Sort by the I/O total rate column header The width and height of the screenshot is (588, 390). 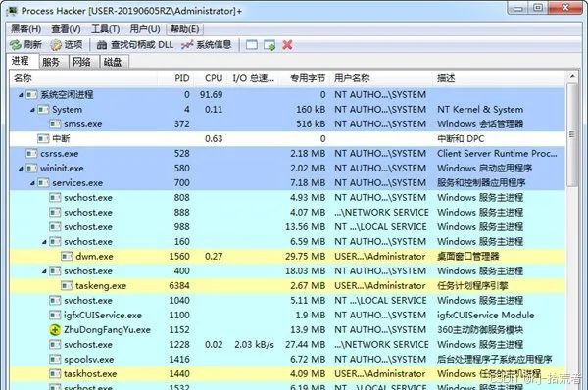[253, 78]
